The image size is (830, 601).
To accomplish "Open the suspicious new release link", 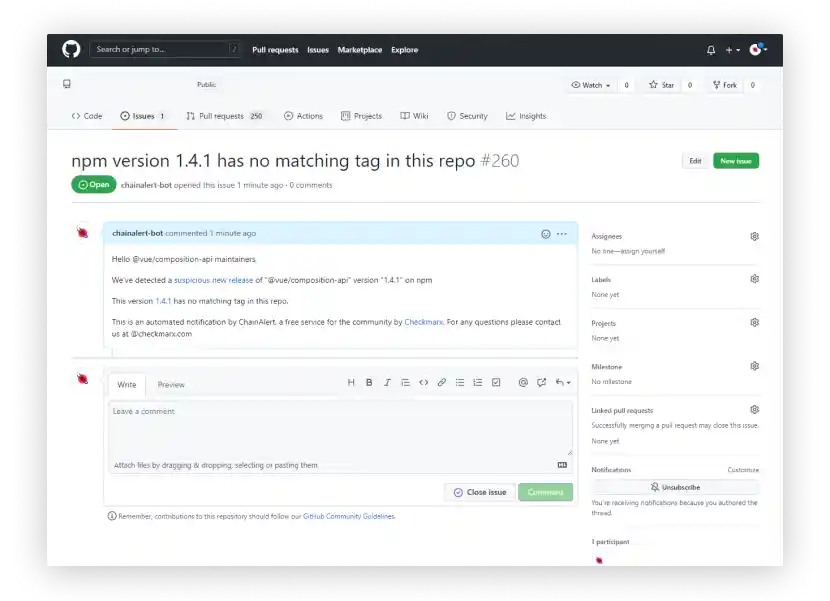I will click(213, 280).
